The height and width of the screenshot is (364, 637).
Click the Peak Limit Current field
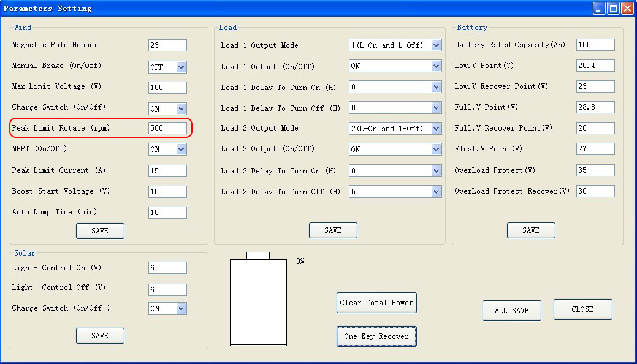(x=167, y=170)
